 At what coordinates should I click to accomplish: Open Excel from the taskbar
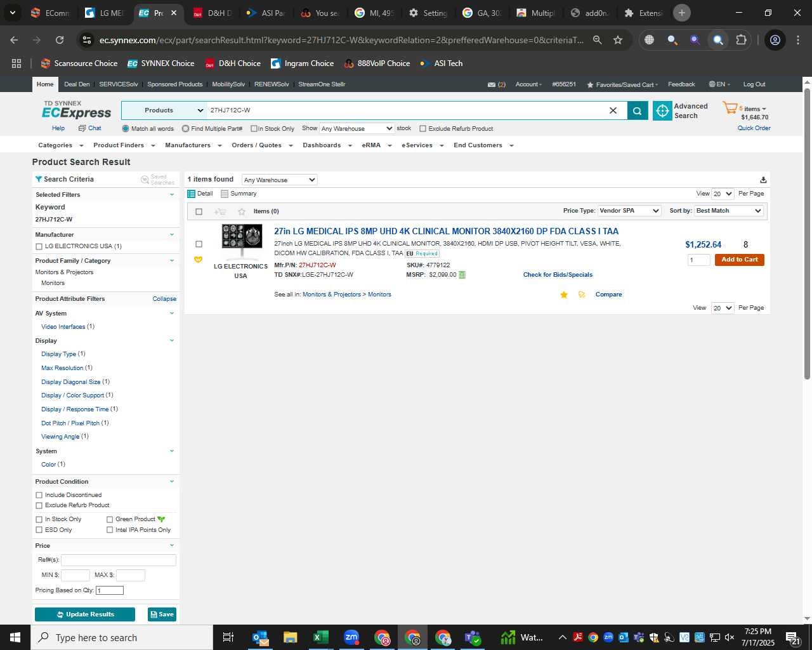tap(320, 637)
